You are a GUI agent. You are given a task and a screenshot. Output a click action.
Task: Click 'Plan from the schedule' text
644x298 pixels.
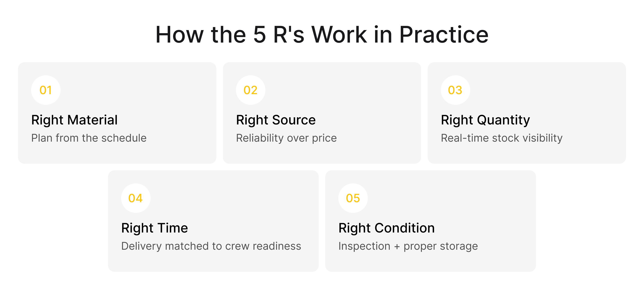[89, 138]
